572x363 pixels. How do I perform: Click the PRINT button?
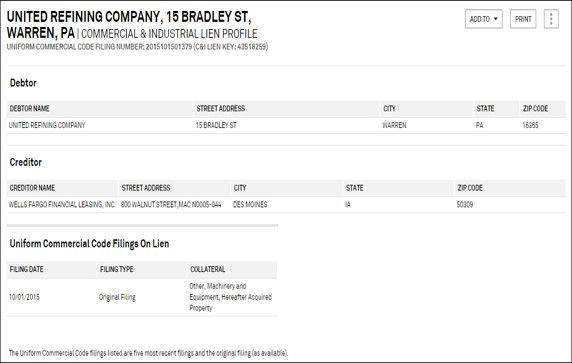point(523,19)
